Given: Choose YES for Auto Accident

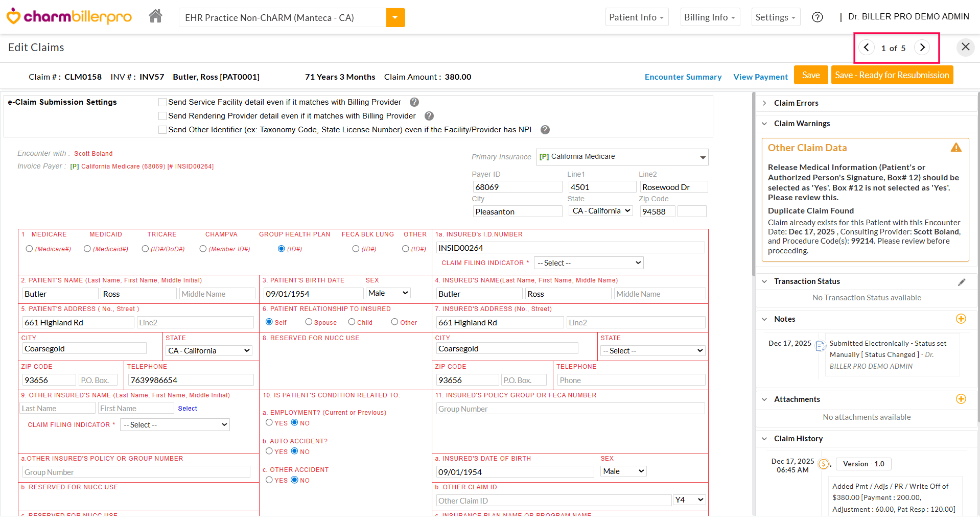Looking at the screenshot, I should pos(269,451).
